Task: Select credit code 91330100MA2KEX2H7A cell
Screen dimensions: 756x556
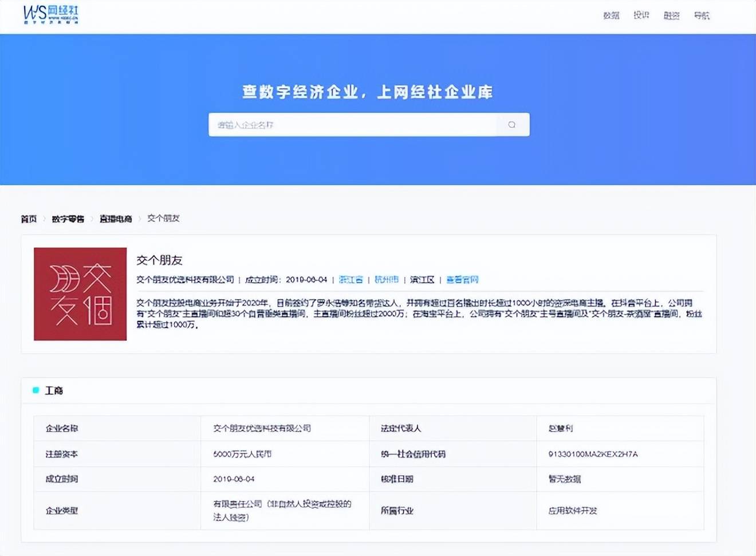Action: point(593,454)
